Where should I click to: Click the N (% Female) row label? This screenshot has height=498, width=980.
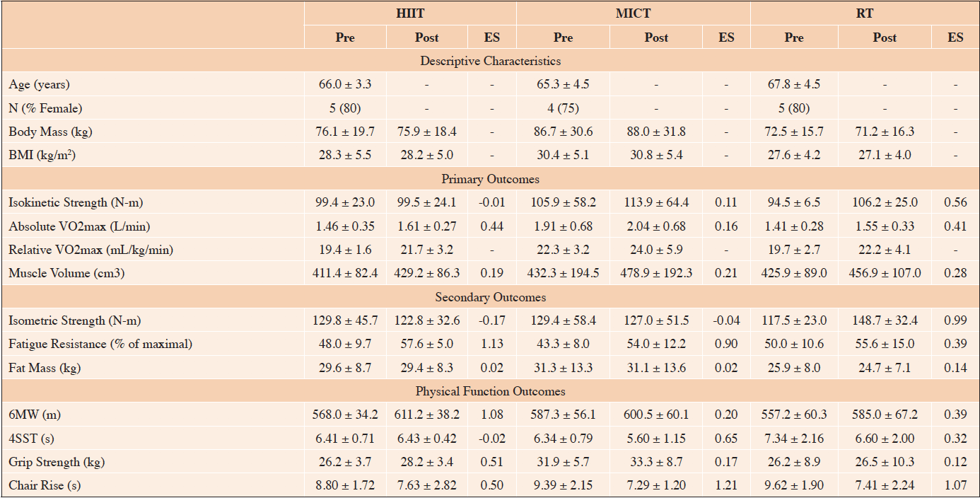click(x=45, y=108)
